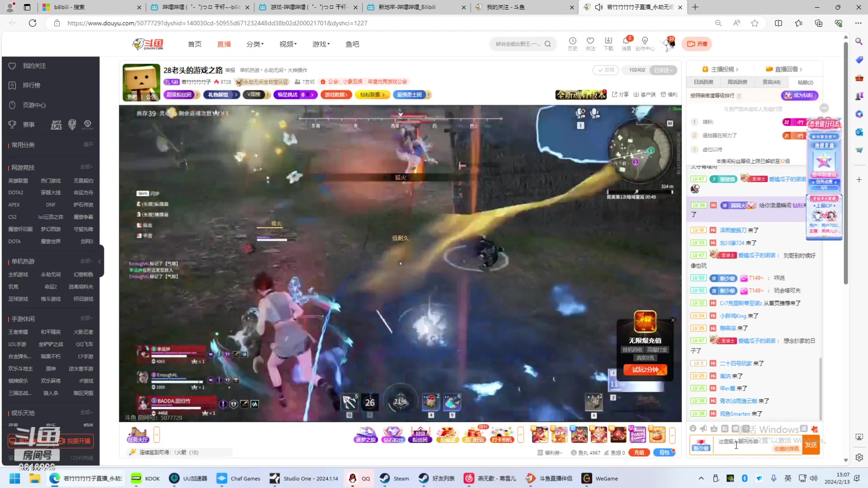Switch to the 周活跃度 tab
Viewport: 868px width, 488px height.
point(737,82)
